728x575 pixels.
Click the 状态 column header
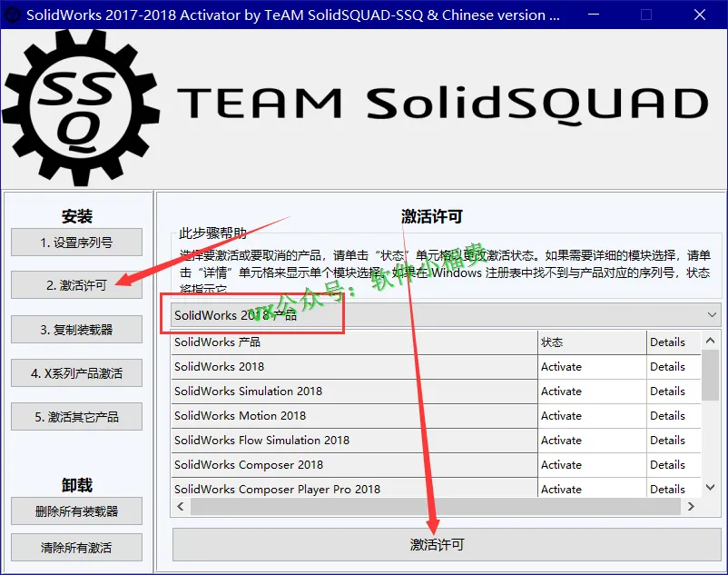[x=592, y=342]
